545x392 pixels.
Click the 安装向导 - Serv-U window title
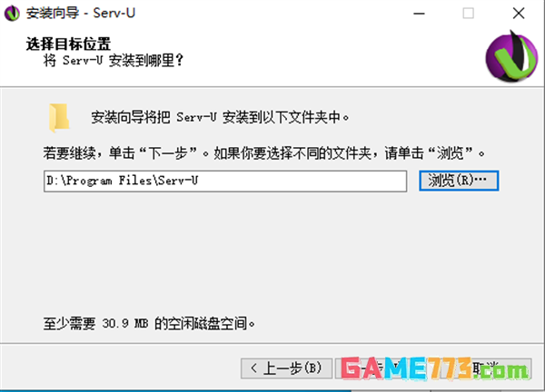(81, 14)
